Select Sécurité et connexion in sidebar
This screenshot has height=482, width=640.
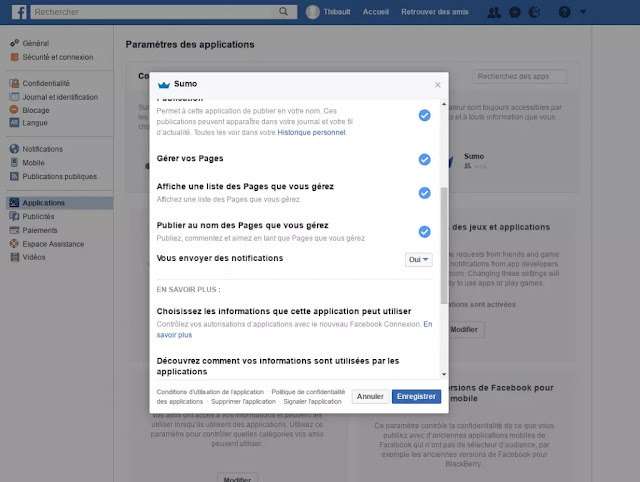pos(58,57)
